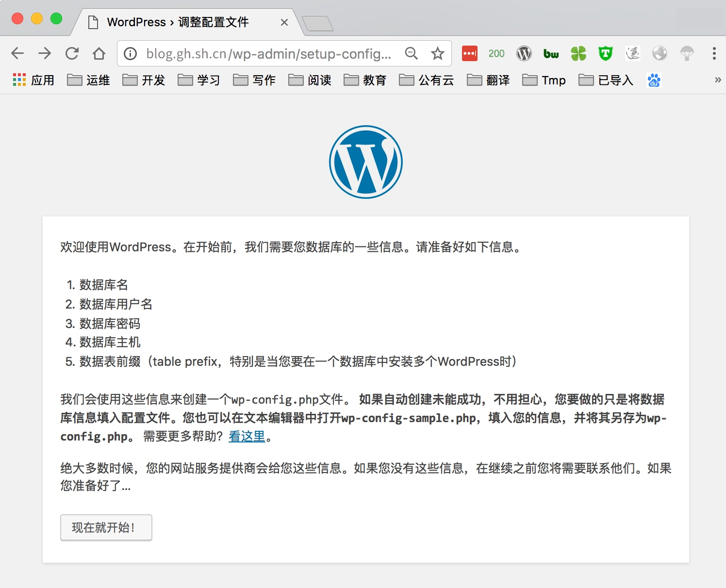Go to the browser home page

point(99,53)
